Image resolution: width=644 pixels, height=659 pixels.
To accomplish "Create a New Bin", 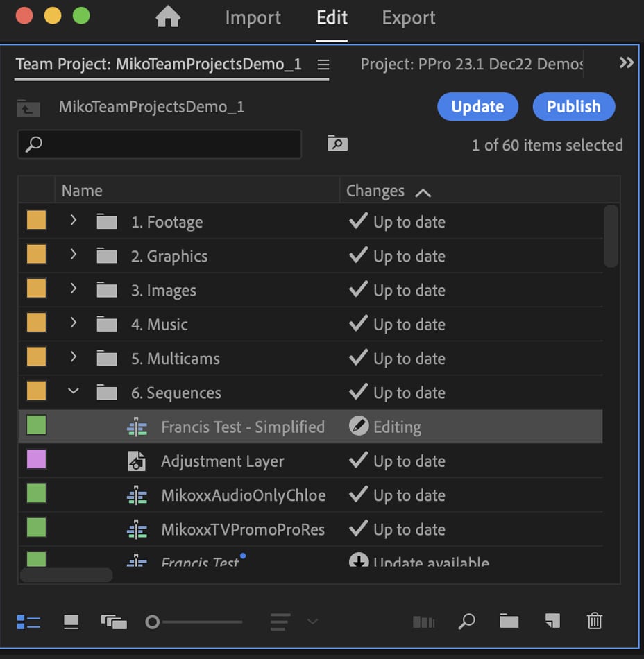I will pos(509,622).
